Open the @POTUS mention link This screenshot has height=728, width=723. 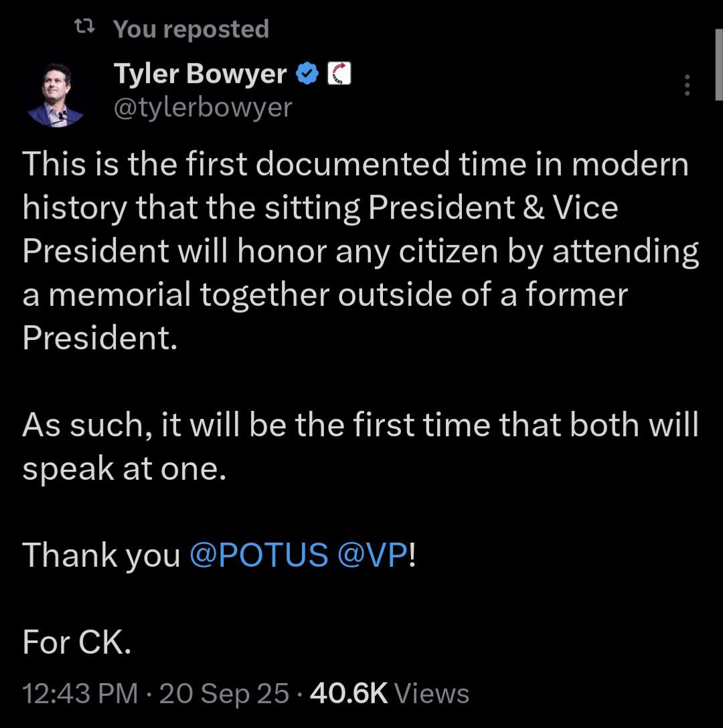(259, 555)
